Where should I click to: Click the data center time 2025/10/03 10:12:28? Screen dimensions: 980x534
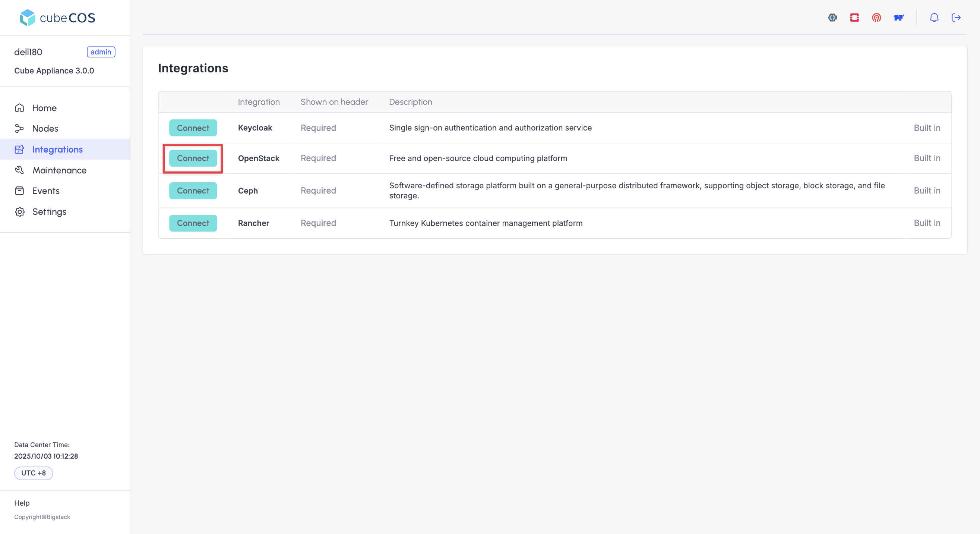46,456
